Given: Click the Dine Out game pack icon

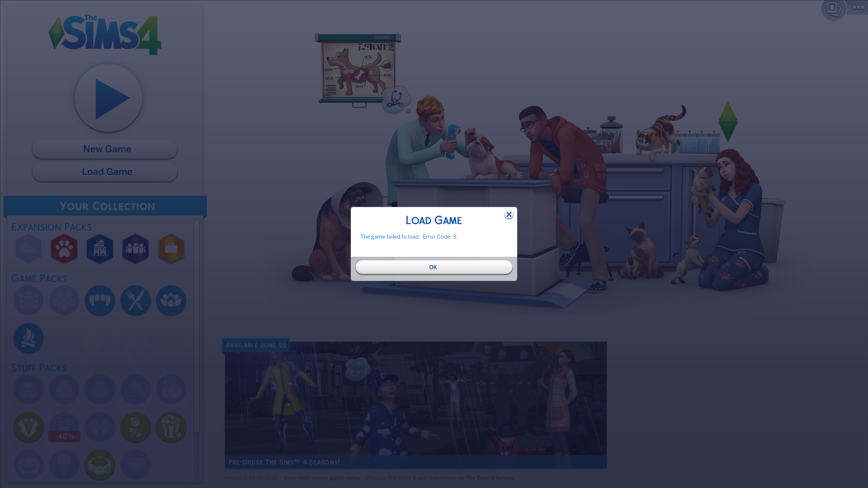Looking at the screenshot, I should pyautogui.click(x=135, y=300).
